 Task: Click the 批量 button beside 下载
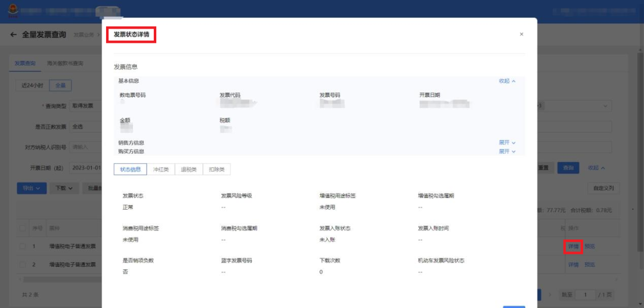click(x=92, y=188)
